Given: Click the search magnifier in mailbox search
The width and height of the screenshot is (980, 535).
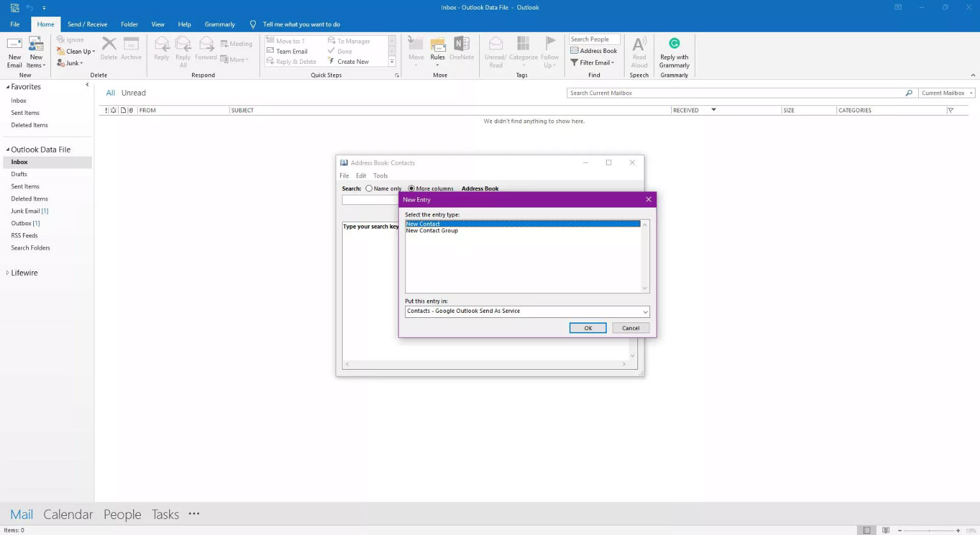Looking at the screenshot, I should pos(909,93).
